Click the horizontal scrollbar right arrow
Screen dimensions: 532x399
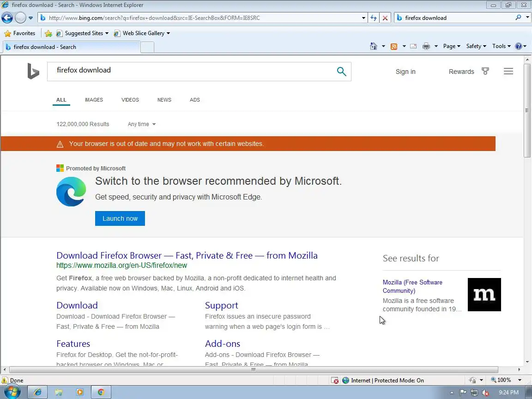click(519, 369)
